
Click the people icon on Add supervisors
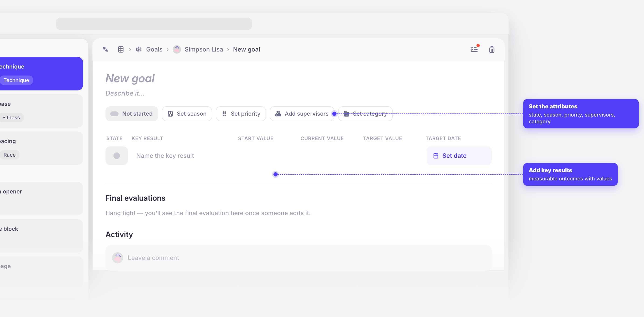point(278,114)
